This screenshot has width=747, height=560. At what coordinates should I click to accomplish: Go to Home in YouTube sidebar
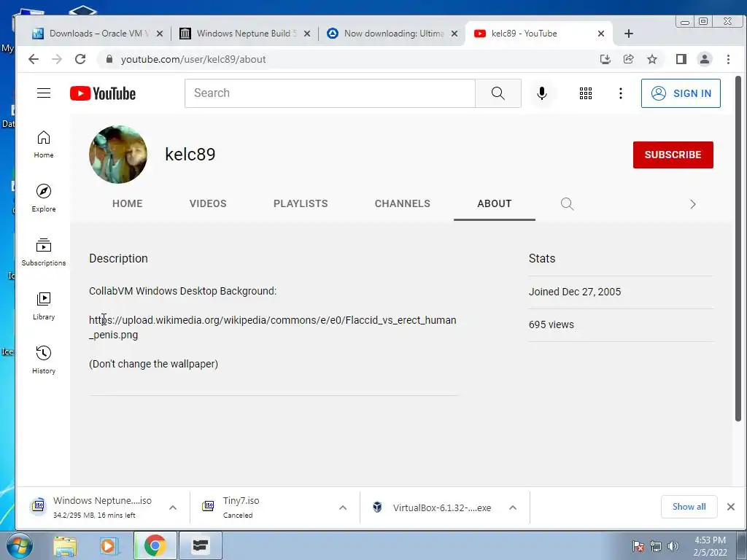[x=44, y=144]
